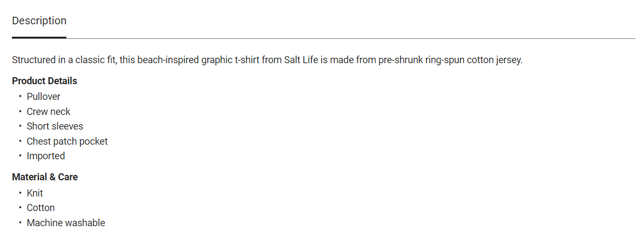Click the dark underline beneath Description tab
The image size is (644, 251).
39,37
